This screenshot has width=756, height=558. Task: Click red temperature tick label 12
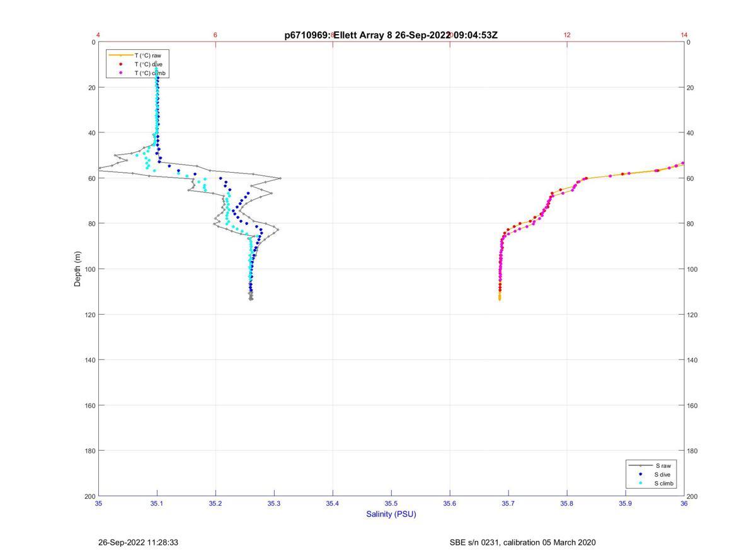[567, 35]
